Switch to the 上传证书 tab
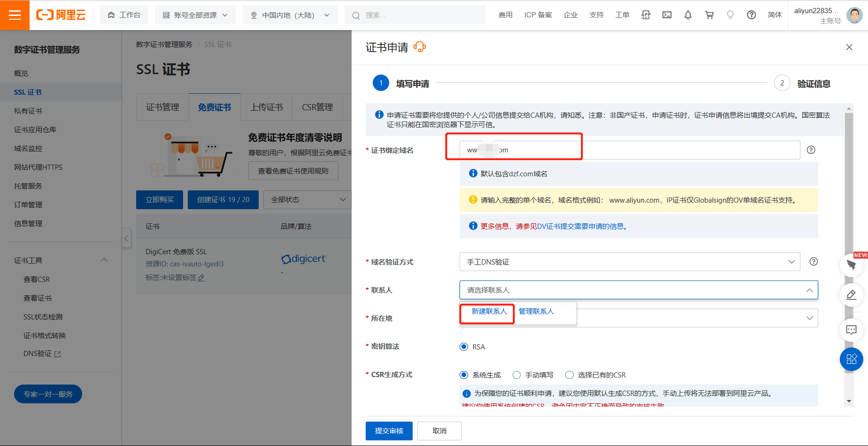868x446 pixels. (266, 107)
